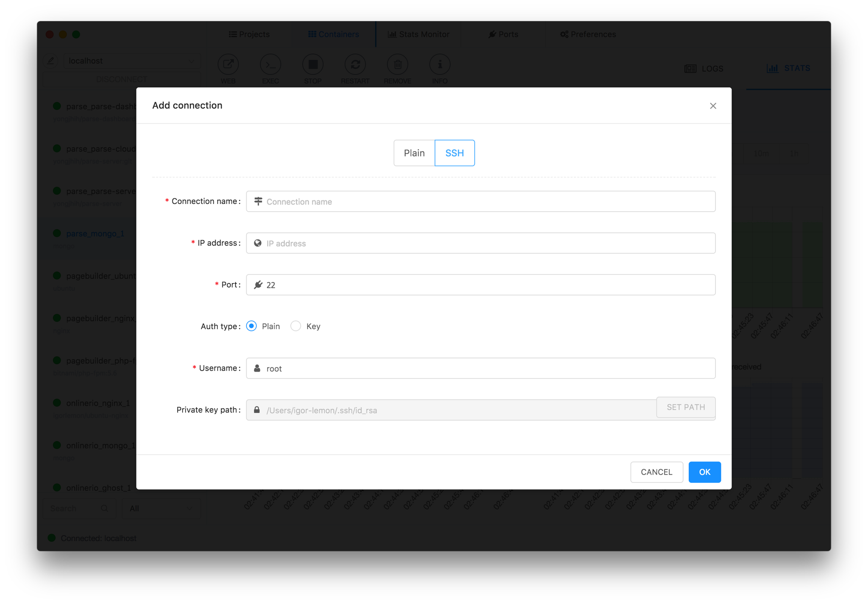Screen dimensions: 868x604
Task: Click the STOP container icon
Action: click(313, 64)
